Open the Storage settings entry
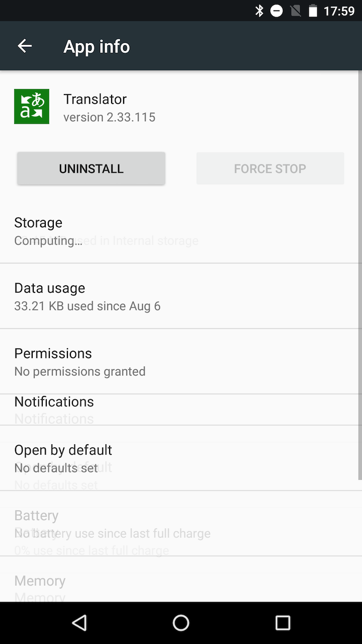This screenshot has height=644, width=362. [181, 230]
